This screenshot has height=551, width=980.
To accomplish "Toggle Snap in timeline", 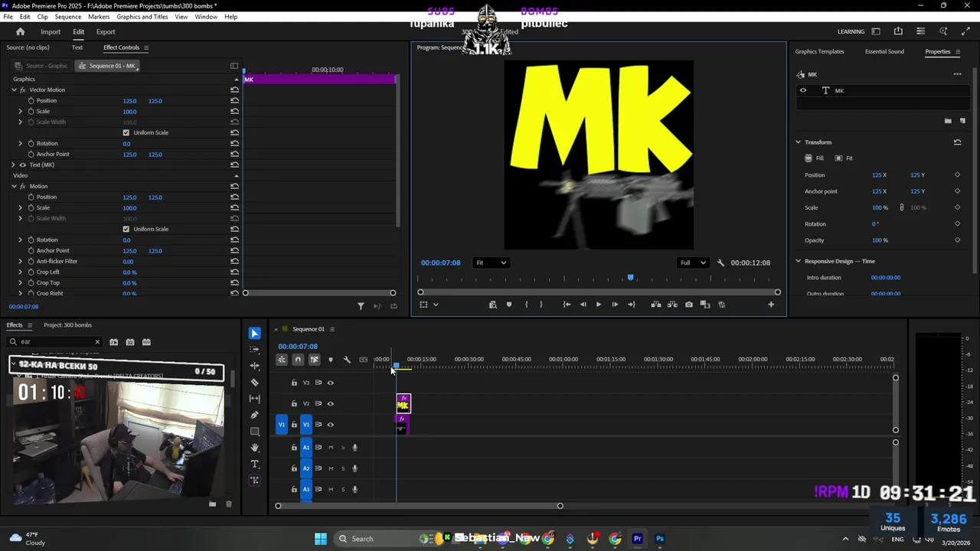I will click(298, 360).
